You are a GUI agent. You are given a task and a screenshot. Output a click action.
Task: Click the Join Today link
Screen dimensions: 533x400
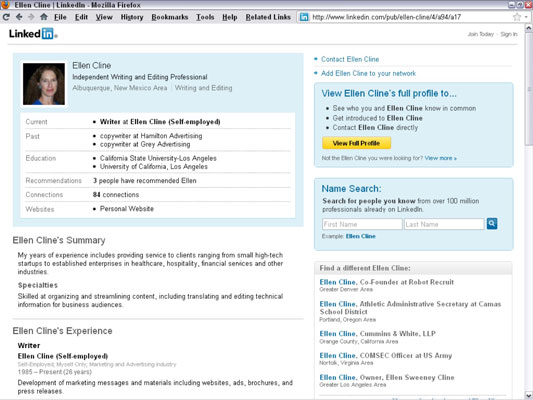[481, 34]
